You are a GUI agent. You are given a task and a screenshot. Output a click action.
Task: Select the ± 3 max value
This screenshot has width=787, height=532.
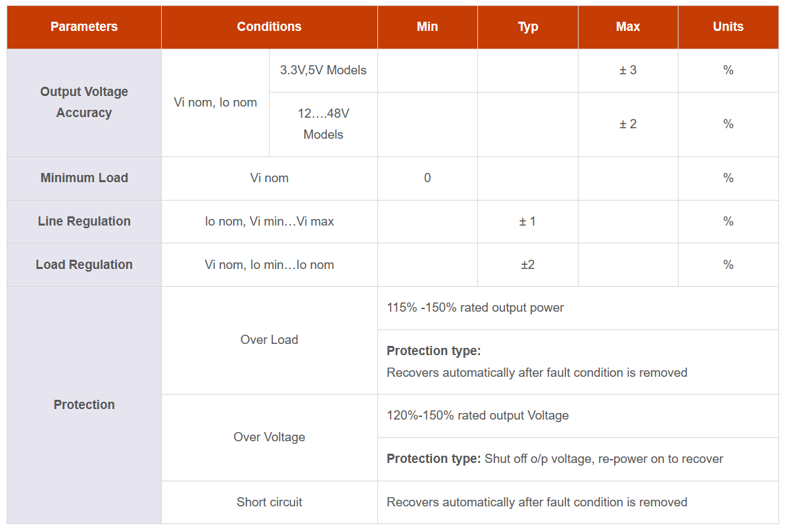[x=628, y=70]
